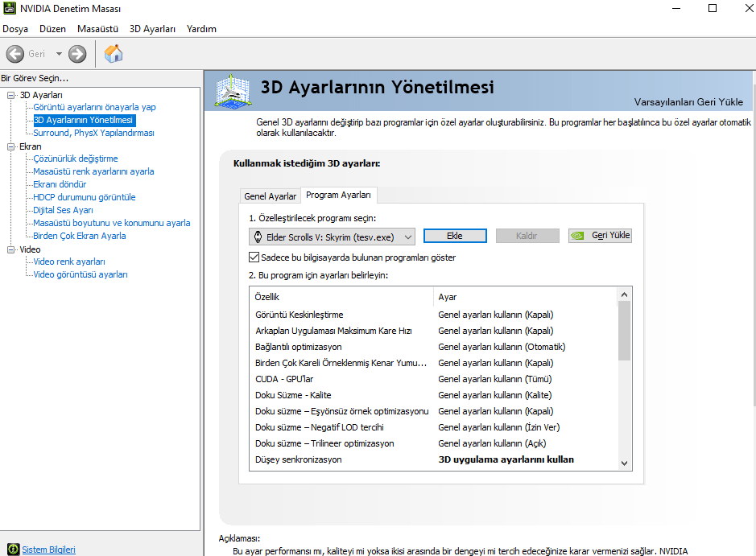This screenshot has width=756, height=556.
Task: Click the Ayar column header
Action: coord(525,297)
